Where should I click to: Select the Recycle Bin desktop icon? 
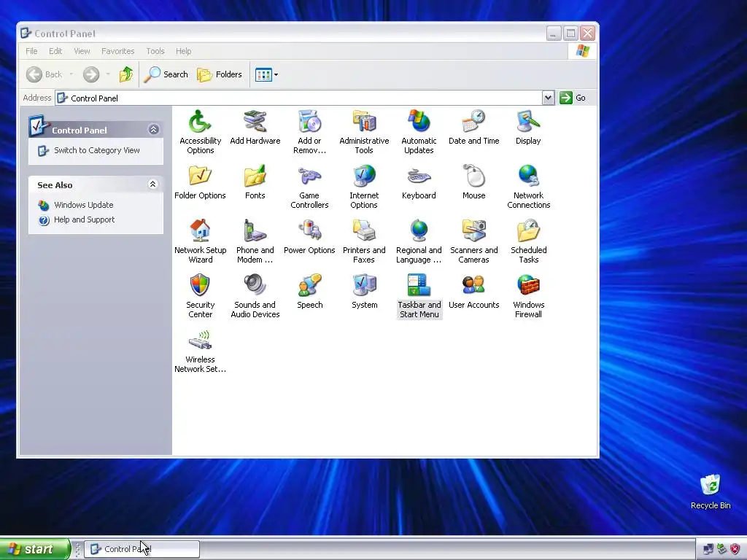coord(711,492)
